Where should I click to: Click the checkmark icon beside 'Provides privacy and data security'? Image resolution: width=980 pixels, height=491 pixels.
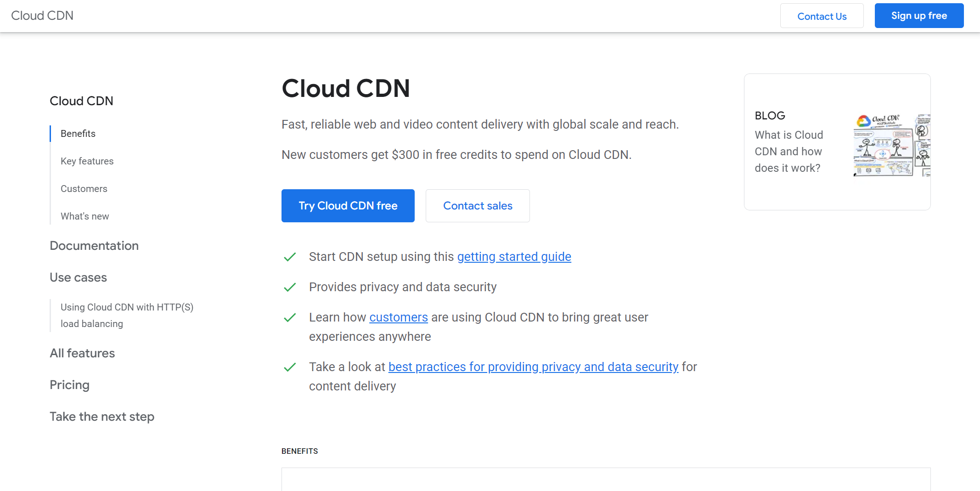click(x=290, y=288)
